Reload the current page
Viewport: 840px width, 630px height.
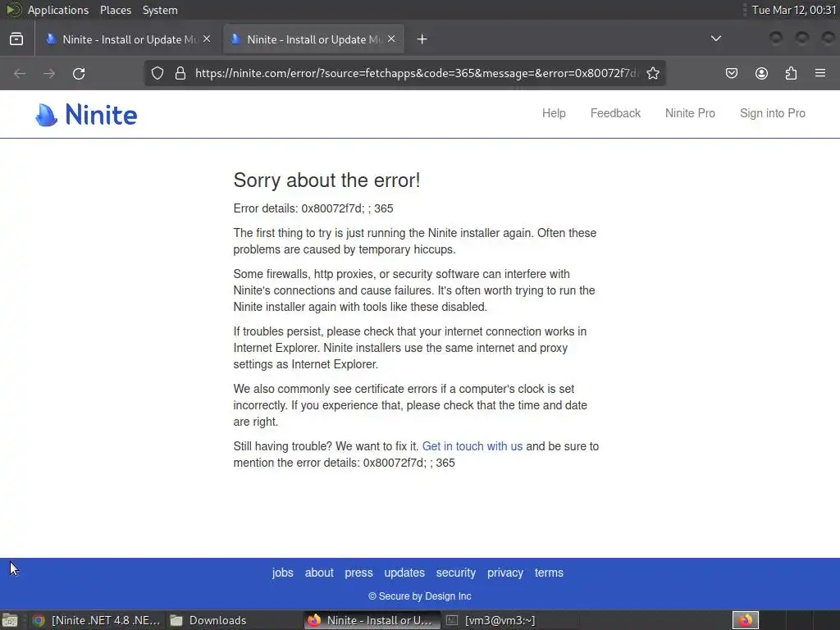pyautogui.click(x=79, y=73)
